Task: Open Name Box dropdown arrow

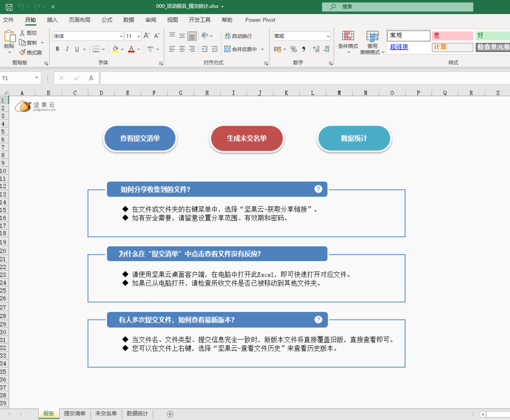Action: [x=36, y=78]
